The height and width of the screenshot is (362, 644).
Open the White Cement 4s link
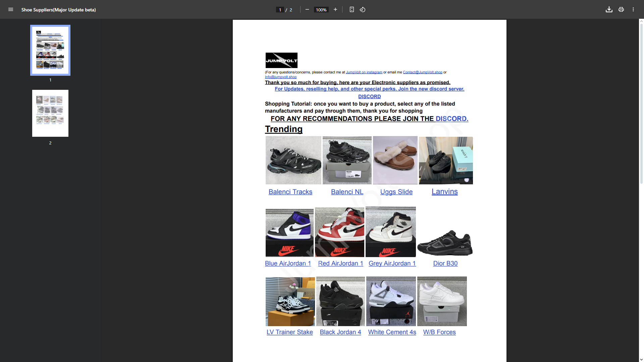[392, 332]
